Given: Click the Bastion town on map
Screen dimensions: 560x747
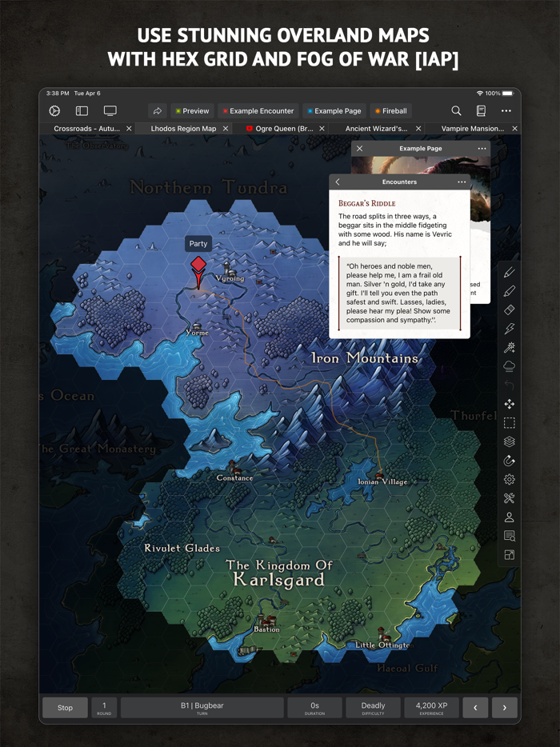Looking at the screenshot, I should [x=266, y=625].
